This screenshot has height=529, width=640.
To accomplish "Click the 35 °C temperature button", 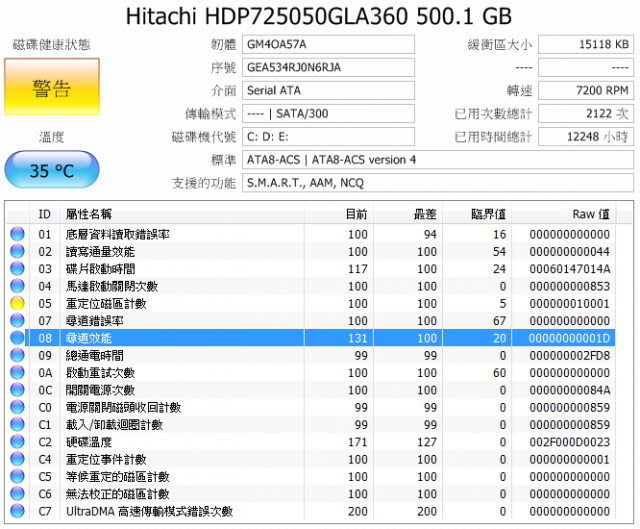I will point(52,170).
